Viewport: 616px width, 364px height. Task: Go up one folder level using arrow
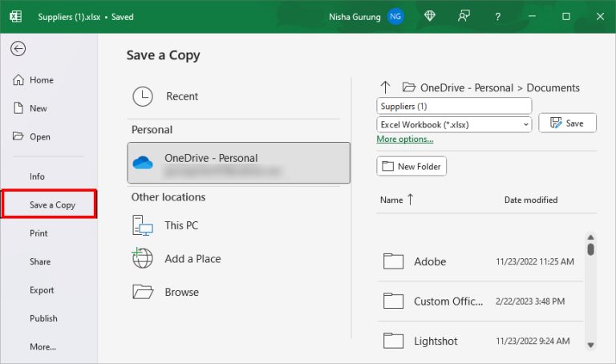(x=385, y=87)
